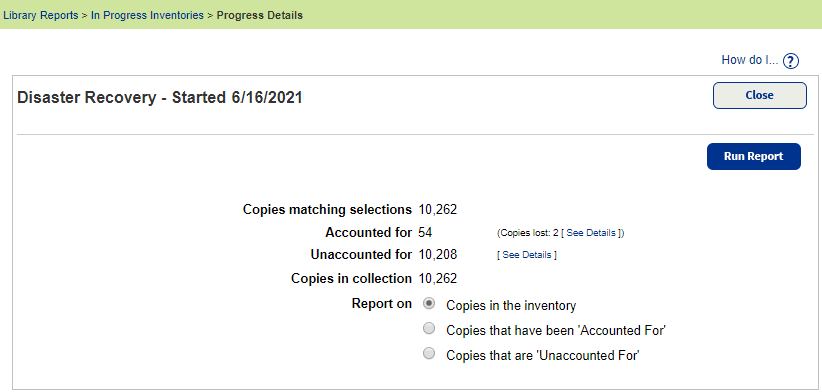Click the 'Unaccounted For' radio label text
The width and height of the screenshot is (822, 392).
pos(543,356)
